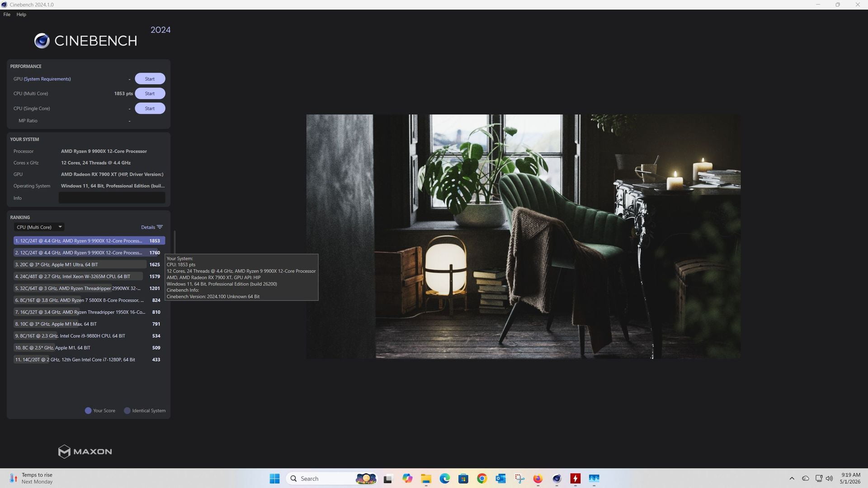The image size is (868, 488).
Task: Start the CPU Multi Core test
Action: point(150,94)
